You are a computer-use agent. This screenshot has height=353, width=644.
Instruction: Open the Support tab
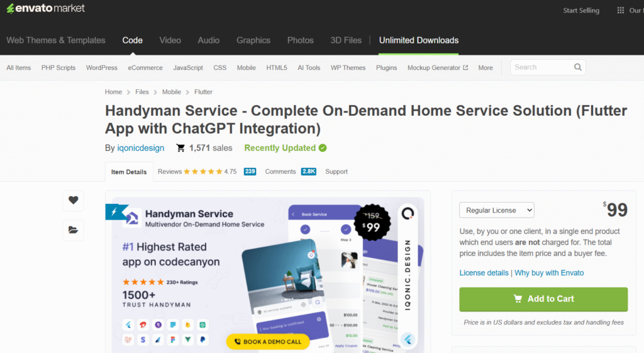point(336,172)
